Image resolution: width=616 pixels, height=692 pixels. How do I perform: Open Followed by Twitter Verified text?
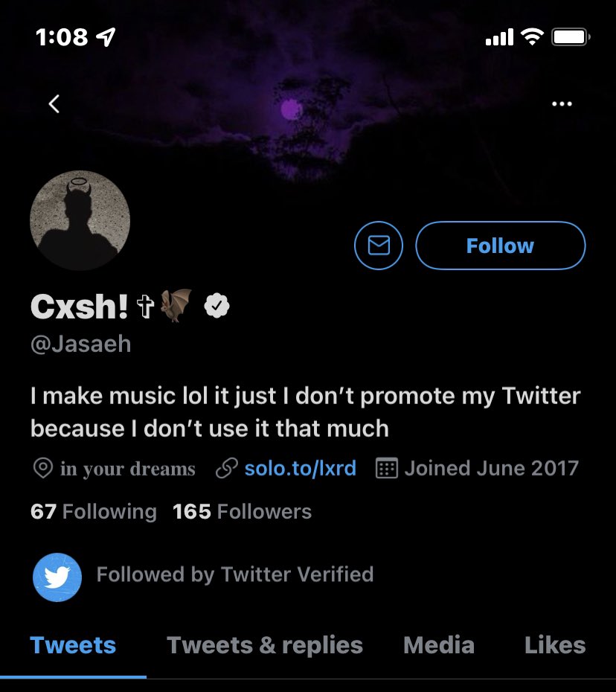point(235,575)
